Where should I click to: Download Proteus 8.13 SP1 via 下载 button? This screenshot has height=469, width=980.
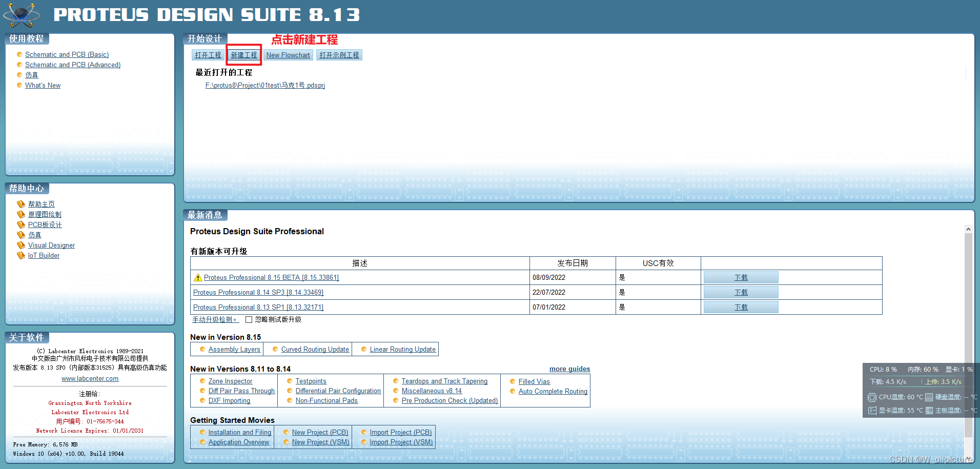[x=741, y=307]
